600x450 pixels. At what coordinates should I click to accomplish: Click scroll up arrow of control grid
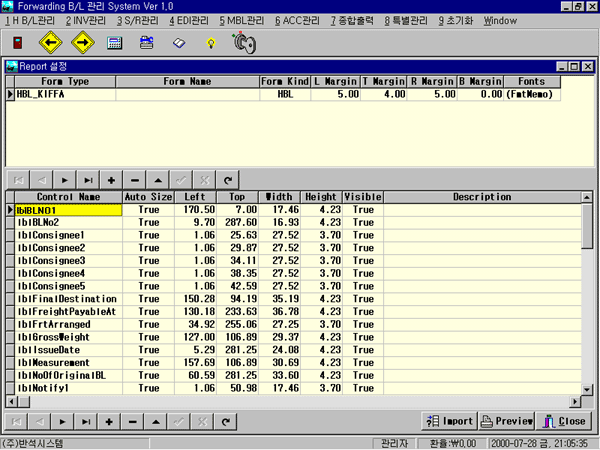point(587,197)
